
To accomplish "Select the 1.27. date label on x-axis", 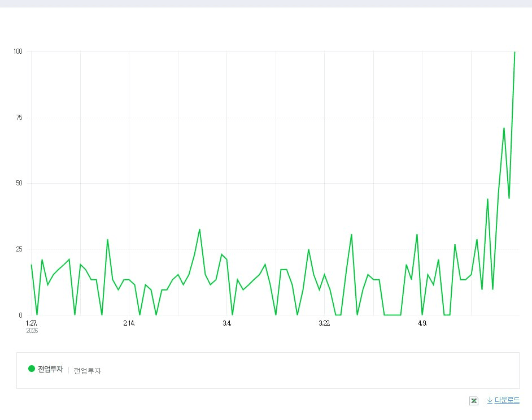I will [31, 323].
